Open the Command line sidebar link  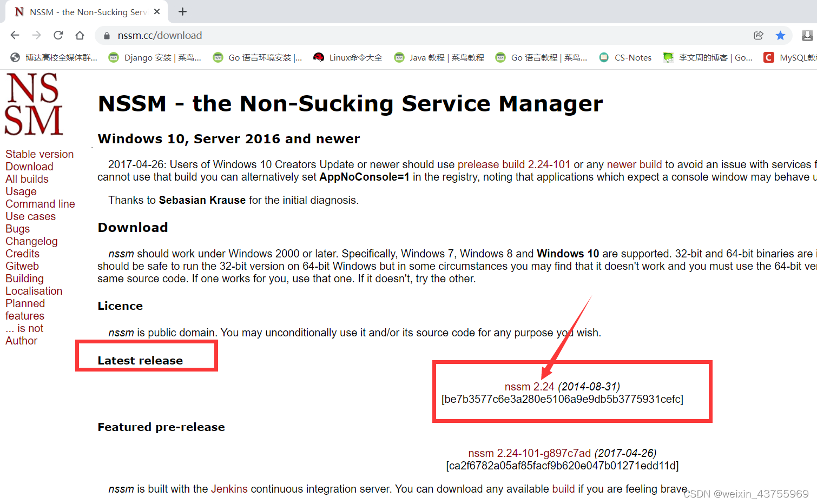pyautogui.click(x=40, y=204)
